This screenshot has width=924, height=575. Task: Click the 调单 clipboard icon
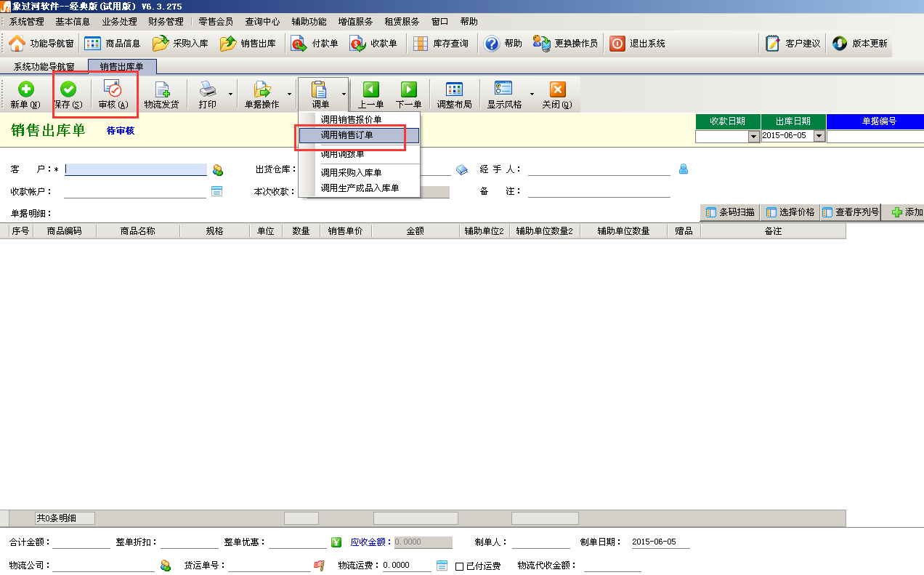point(320,90)
